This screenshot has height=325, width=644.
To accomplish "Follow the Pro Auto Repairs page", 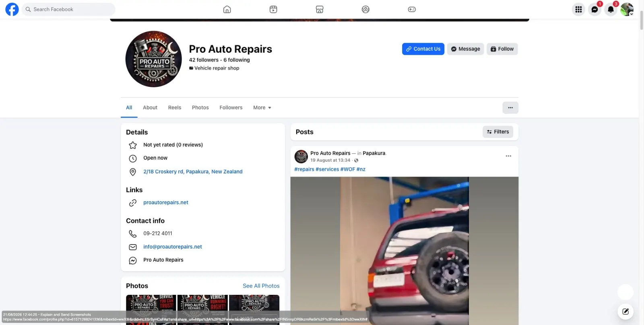I will pos(502,49).
